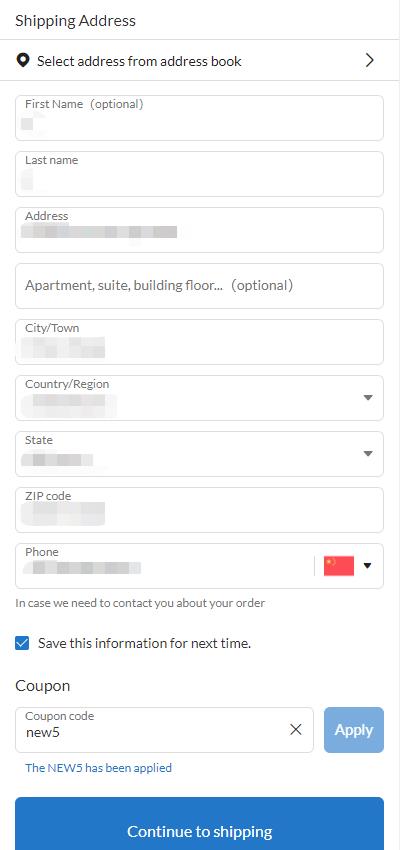
Task: Click the City/Town field
Action: coord(199,342)
